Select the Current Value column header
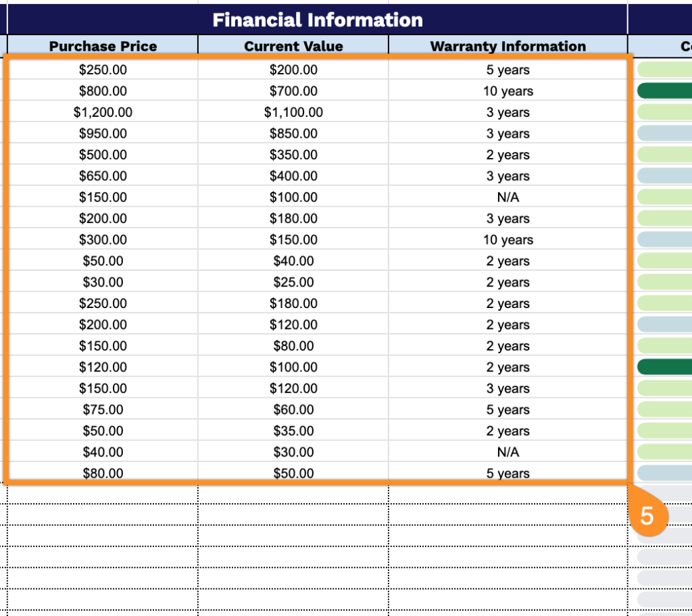692x616 pixels. coord(293,46)
